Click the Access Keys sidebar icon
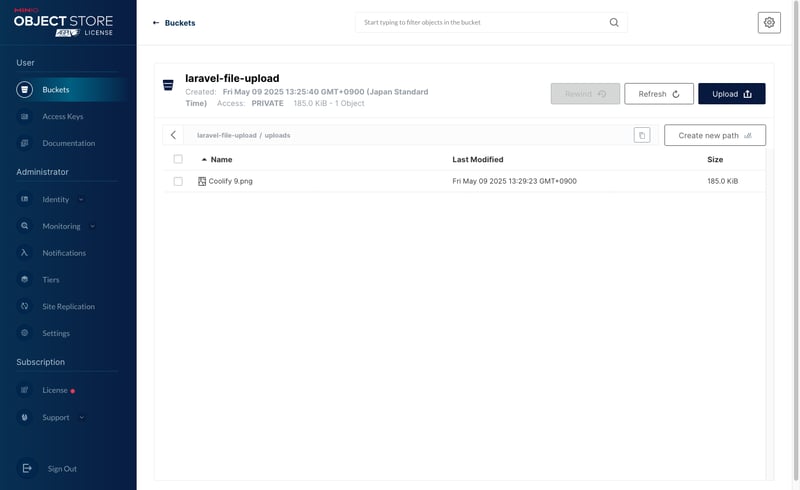Image resolution: width=800 pixels, height=490 pixels. point(25,116)
